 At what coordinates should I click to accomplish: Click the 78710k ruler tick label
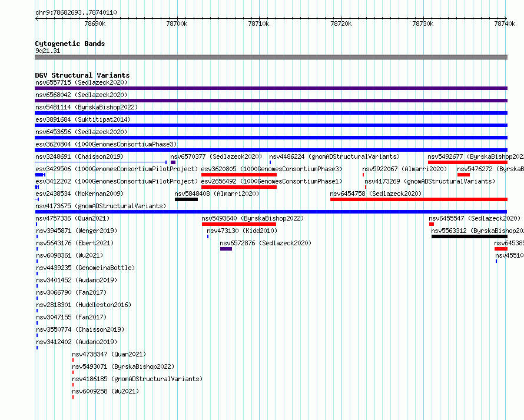coord(258,24)
